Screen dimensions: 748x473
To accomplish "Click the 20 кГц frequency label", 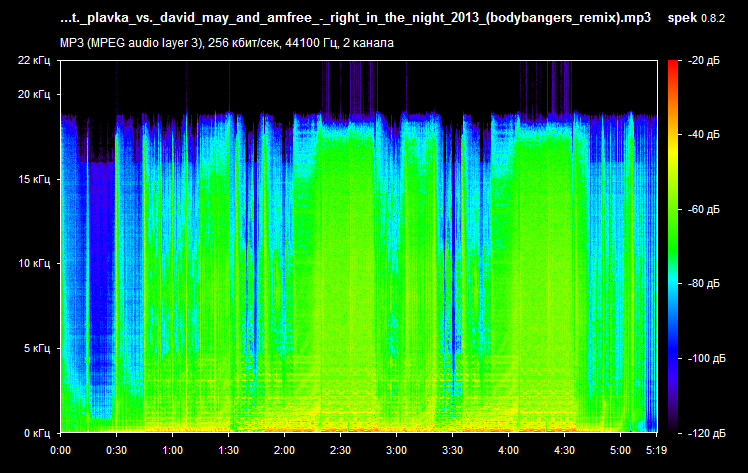I will pyautogui.click(x=34, y=94).
